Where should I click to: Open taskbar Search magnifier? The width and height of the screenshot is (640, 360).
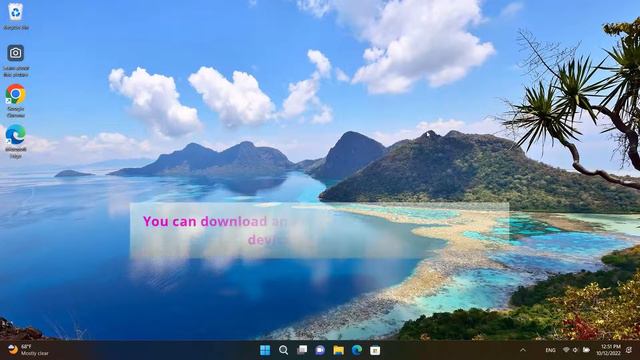pyautogui.click(x=283, y=350)
